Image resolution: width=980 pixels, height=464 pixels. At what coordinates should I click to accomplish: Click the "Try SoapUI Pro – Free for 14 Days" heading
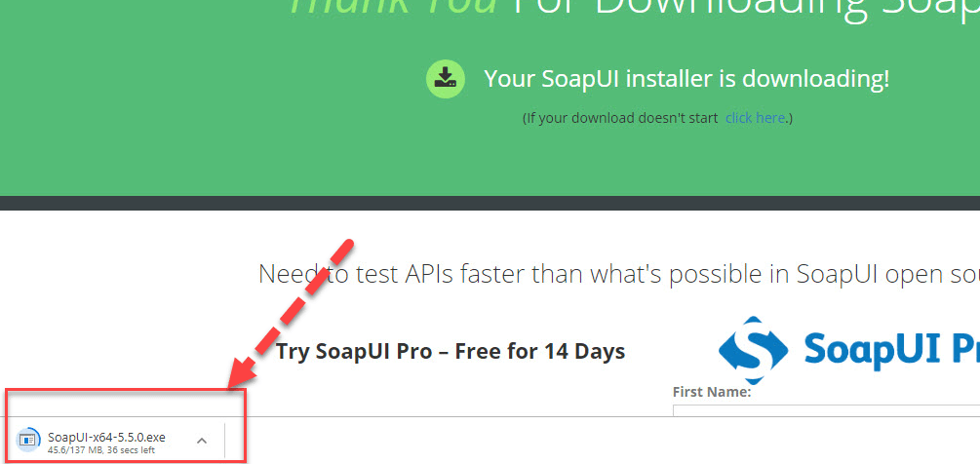pyautogui.click(x=451, y=351)
